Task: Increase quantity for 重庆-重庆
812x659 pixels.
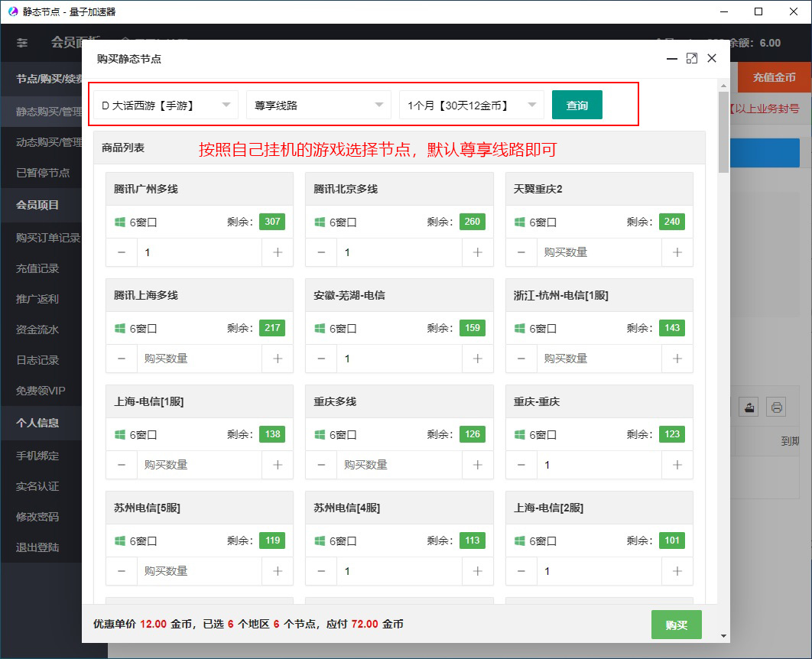Action: click(x=677, y=465)
